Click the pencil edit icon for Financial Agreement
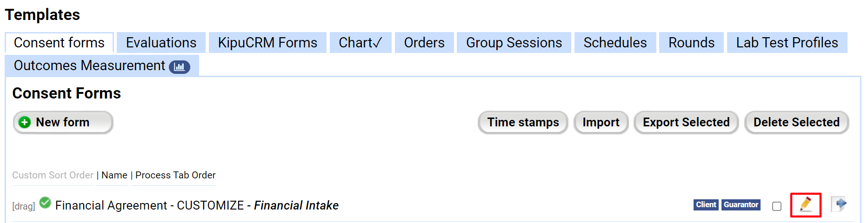 (x=806, y=205)
